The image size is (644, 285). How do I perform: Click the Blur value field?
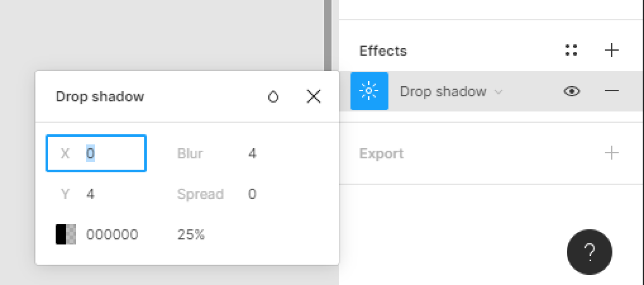[x=252, y=154]
